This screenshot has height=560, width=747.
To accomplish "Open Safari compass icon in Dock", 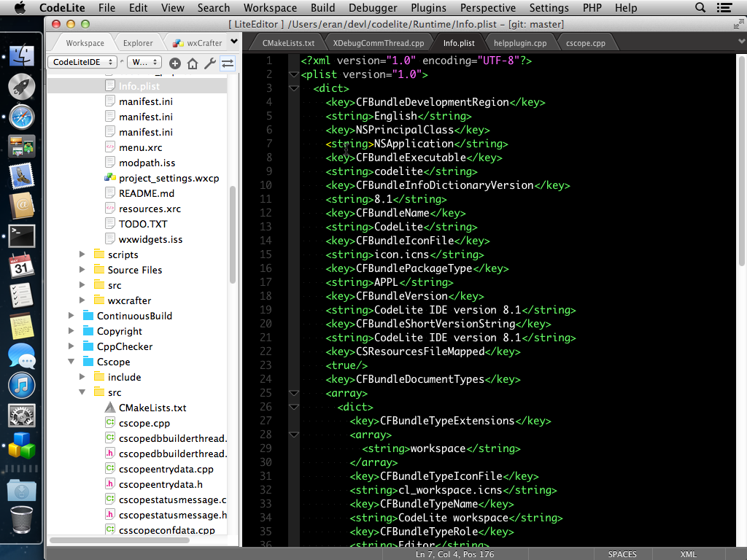I will click(x=22, y=117).
